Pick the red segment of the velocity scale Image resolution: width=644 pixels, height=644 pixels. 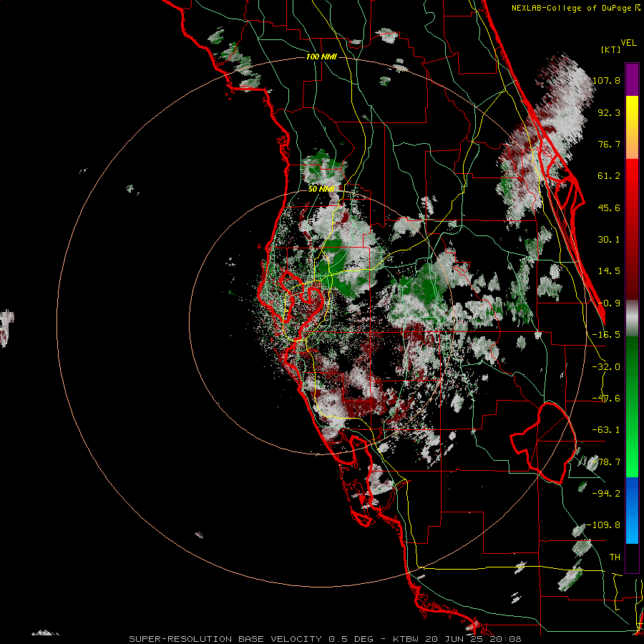tap(632, 229)
